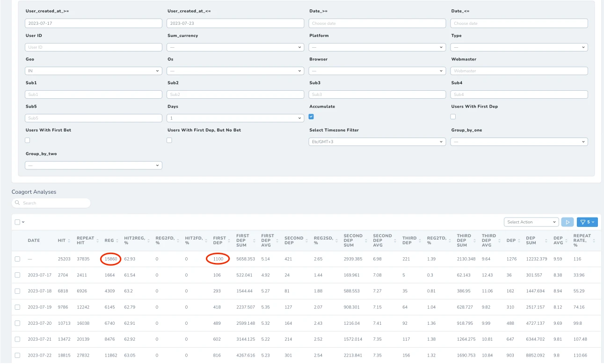Viewport: 604px width, 364px height.
Task: Click the filter funnel button showing 5
Action: (x=587, y=222)
